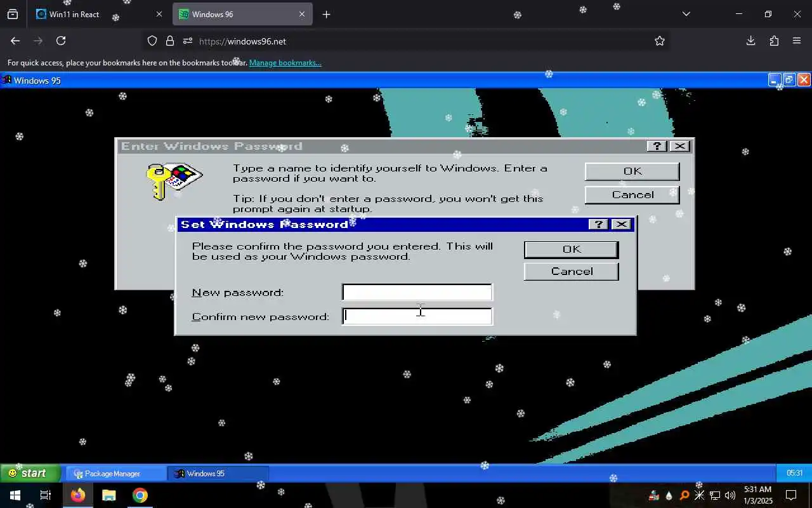812x508 pixels.
Task: Open the notifications action center
Action: pos(791,495)
